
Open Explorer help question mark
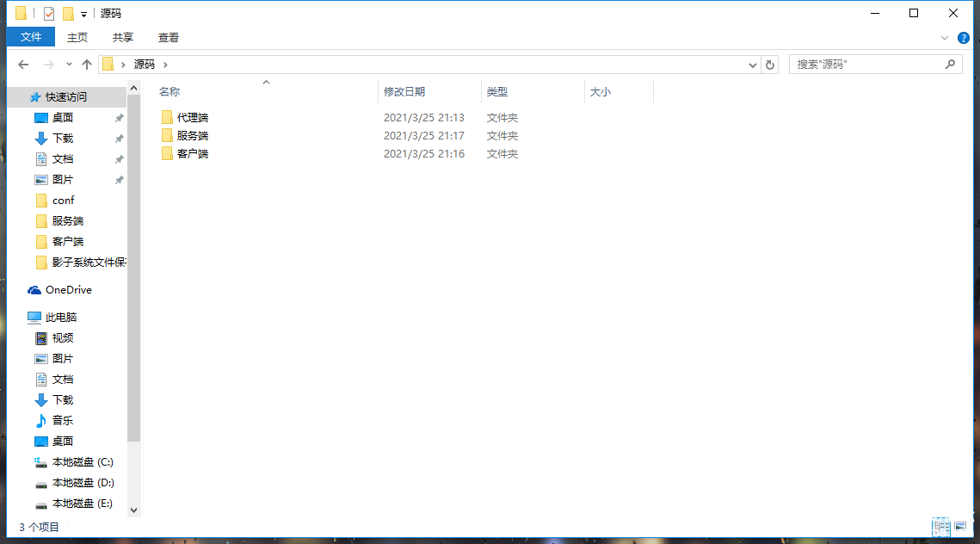click(963, 38)
